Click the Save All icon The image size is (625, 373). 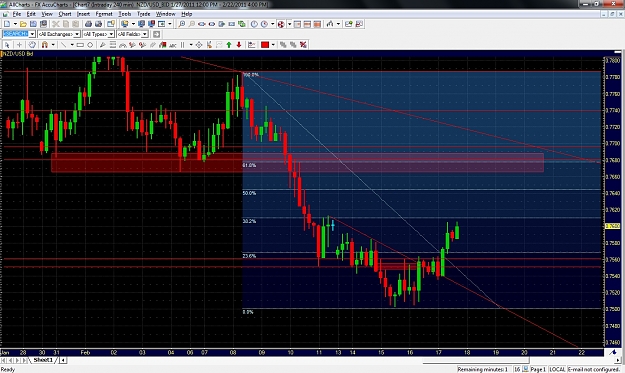pyautogui.click(x=43, y=24)
